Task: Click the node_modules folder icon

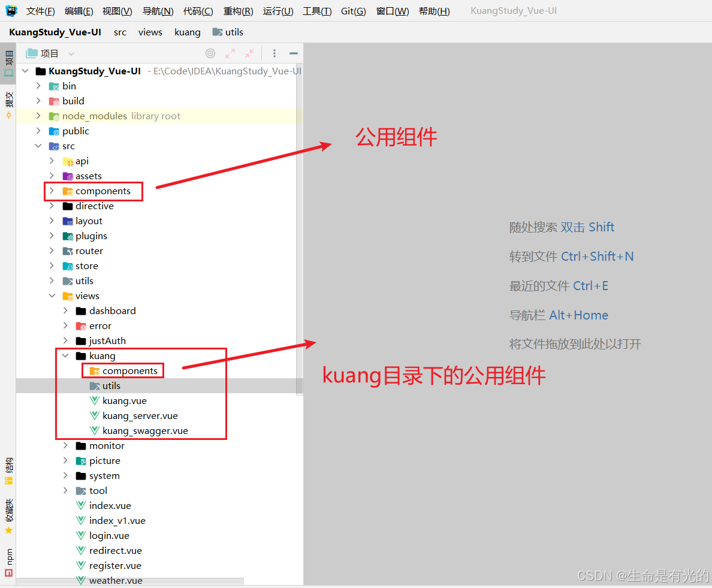Action: 54,116
